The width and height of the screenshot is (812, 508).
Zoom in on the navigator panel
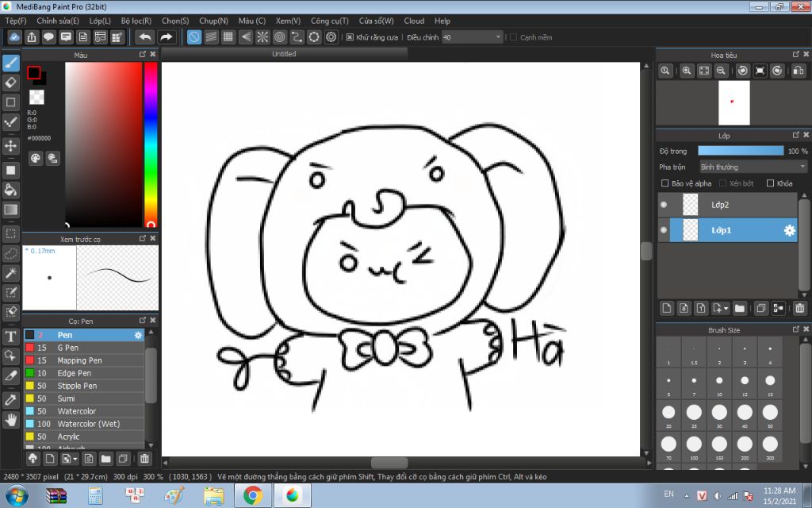(x=687, y=71)
